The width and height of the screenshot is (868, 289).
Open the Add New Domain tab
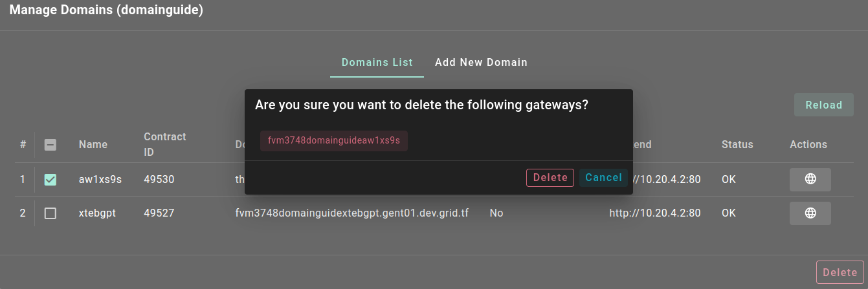[481, 63]
